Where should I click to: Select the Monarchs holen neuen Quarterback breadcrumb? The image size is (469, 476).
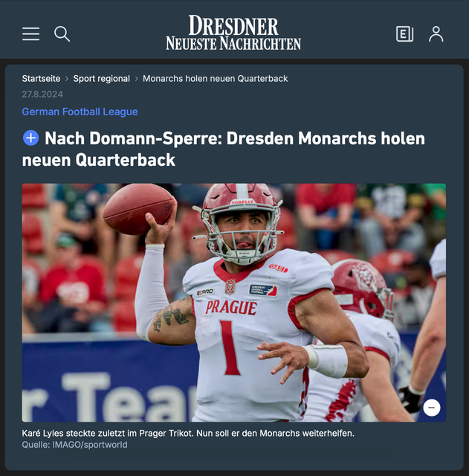pos(215,79)
